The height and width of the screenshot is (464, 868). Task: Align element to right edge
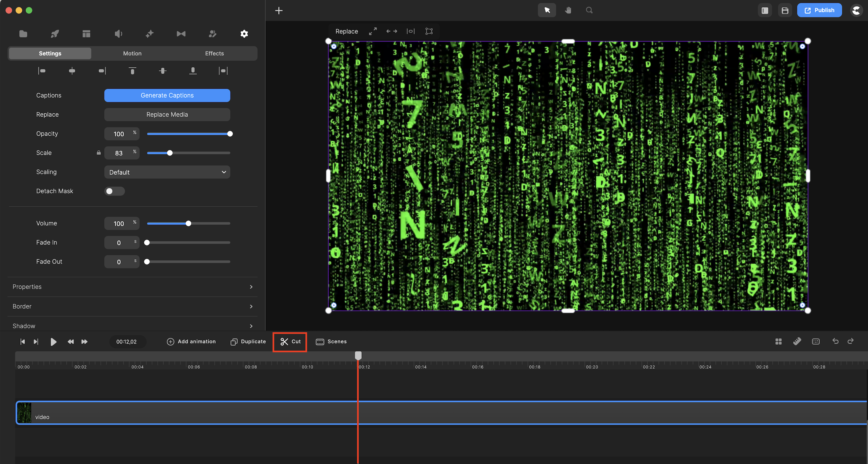102,71
